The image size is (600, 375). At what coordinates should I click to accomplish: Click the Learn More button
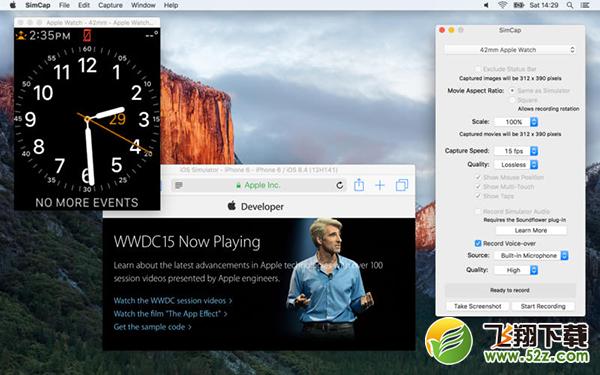tap(531, 230)
